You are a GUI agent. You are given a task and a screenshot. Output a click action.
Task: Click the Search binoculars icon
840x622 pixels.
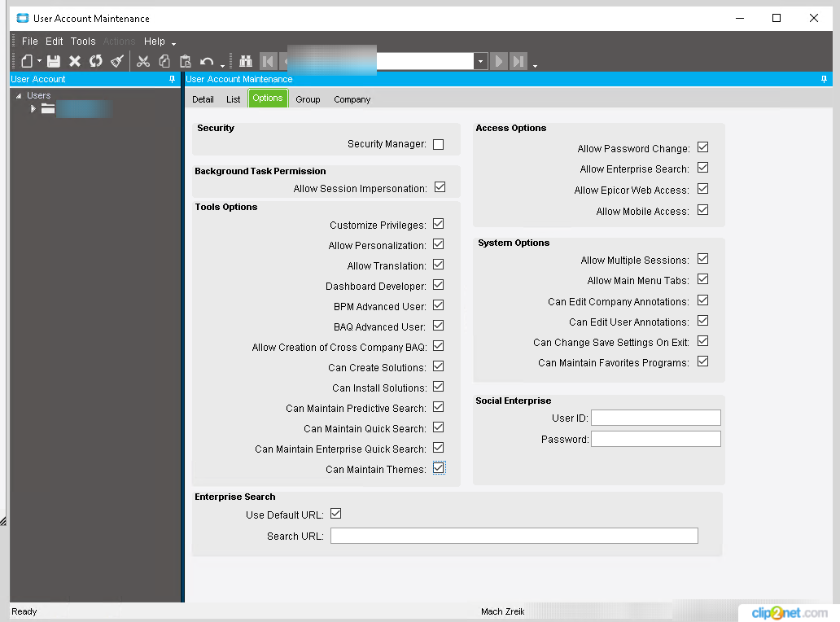click(x=246, y=61)
